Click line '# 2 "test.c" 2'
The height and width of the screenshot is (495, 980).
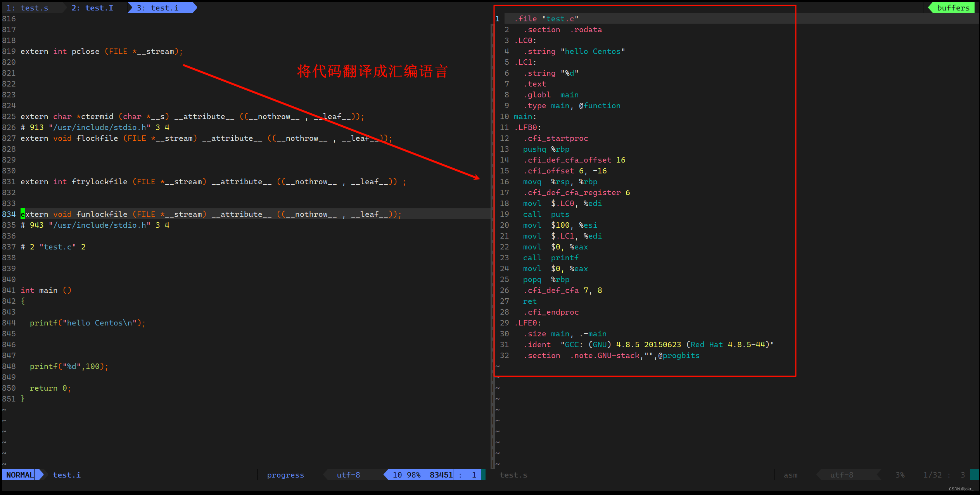tap(53, 247)
